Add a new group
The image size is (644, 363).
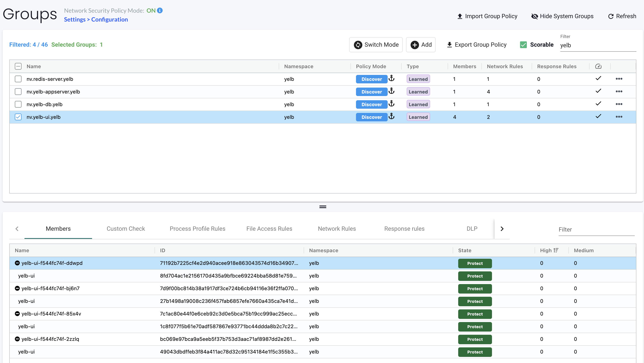pos(421,45)
